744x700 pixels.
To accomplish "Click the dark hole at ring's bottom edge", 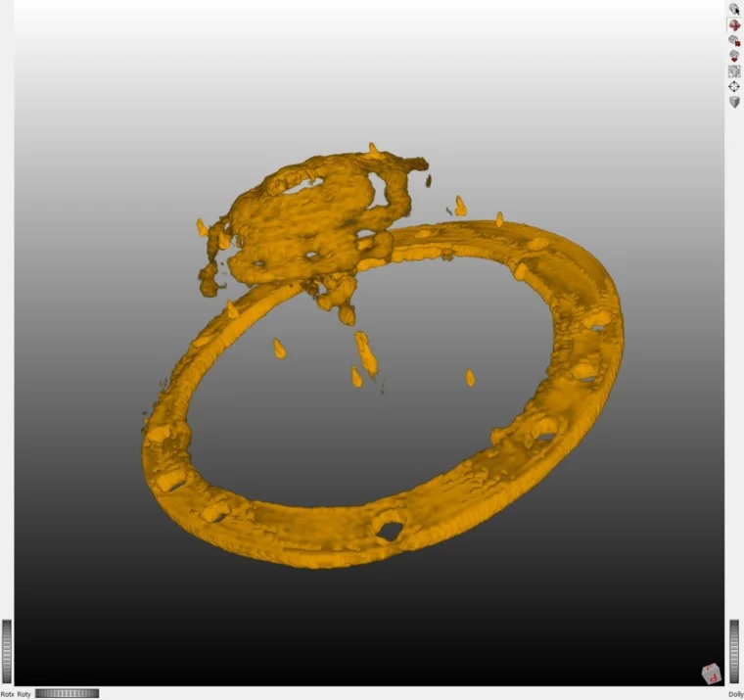I will [390, 530].
